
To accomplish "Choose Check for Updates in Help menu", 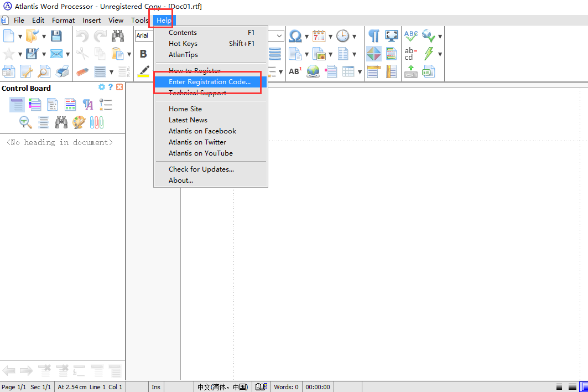I will pyautogui.click(x=201, y=169).
